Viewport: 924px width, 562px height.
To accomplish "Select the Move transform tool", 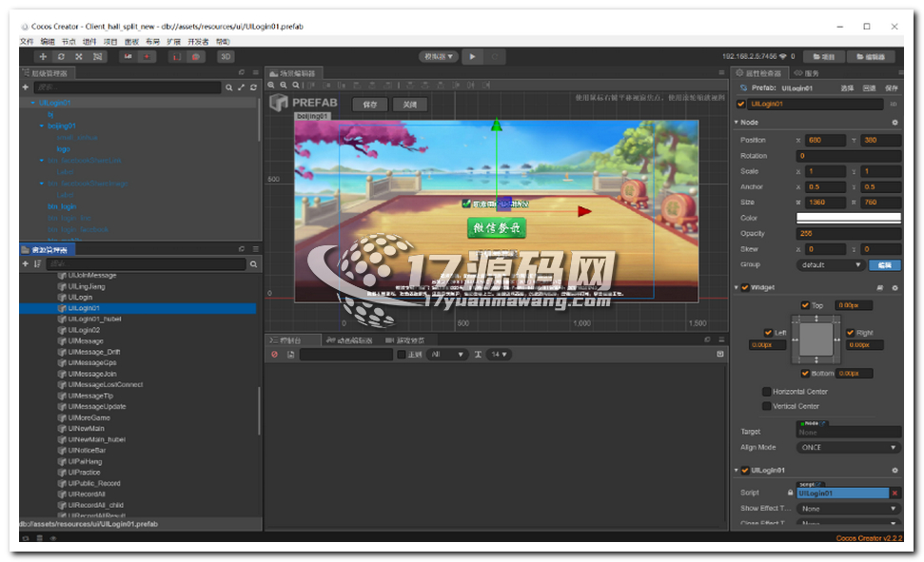I will pos(44,57).
